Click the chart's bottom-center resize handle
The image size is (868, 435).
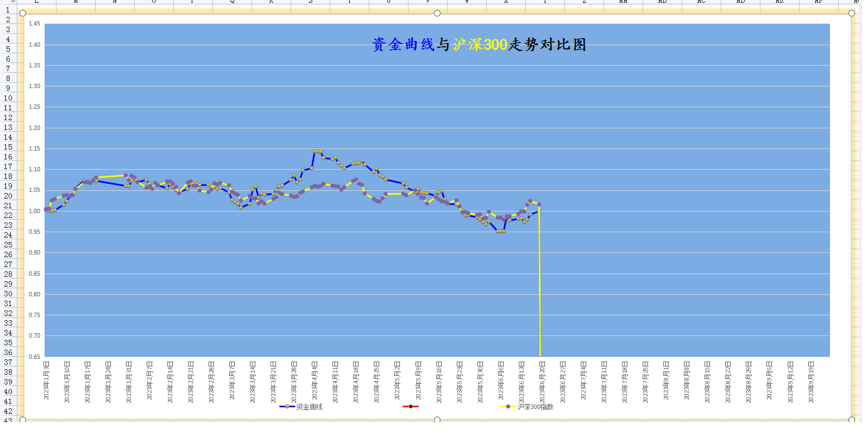[437, 420]
